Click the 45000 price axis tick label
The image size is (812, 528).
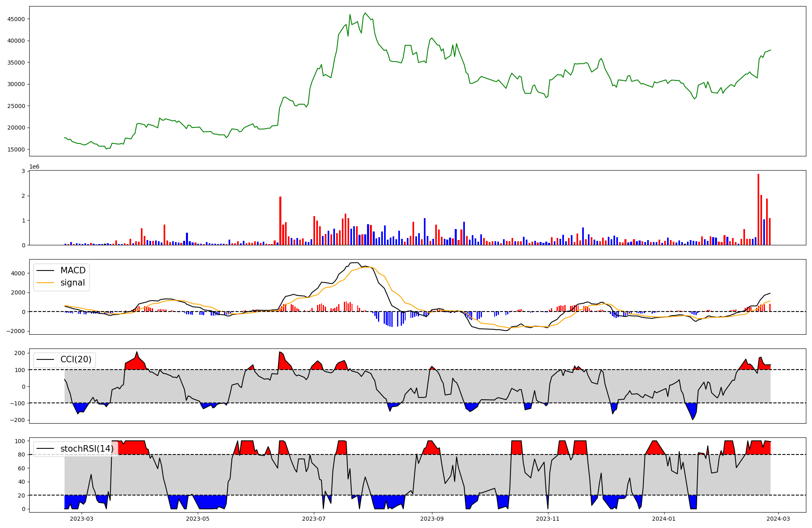[16, 19]
